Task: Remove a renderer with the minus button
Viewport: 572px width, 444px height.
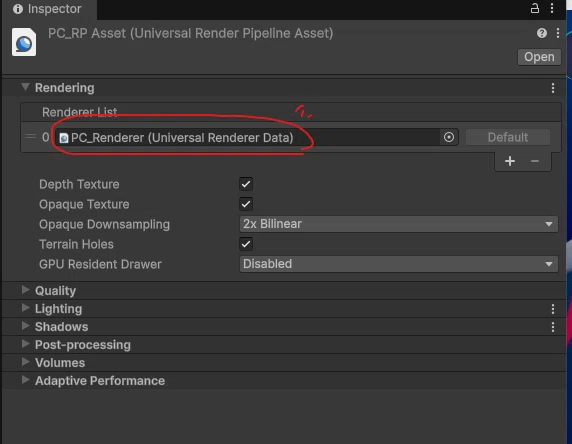Action: point(534,161)
